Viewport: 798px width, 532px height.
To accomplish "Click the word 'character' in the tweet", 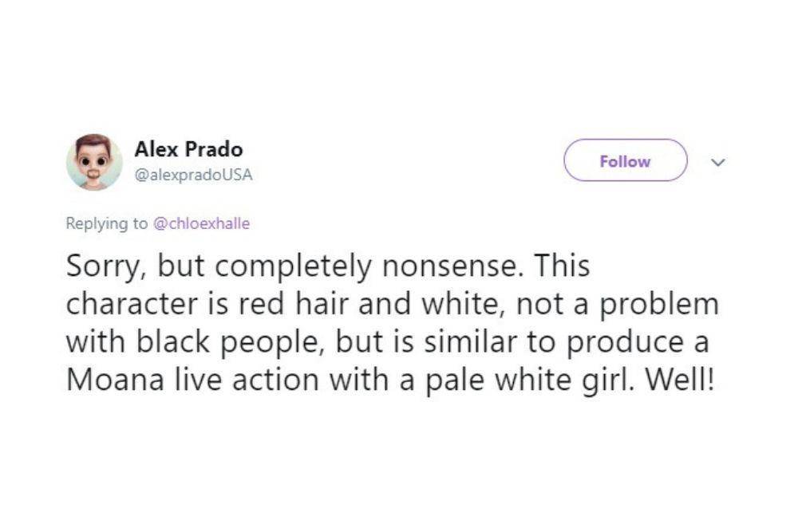I will pyautogui.click(x=132, y=304).
